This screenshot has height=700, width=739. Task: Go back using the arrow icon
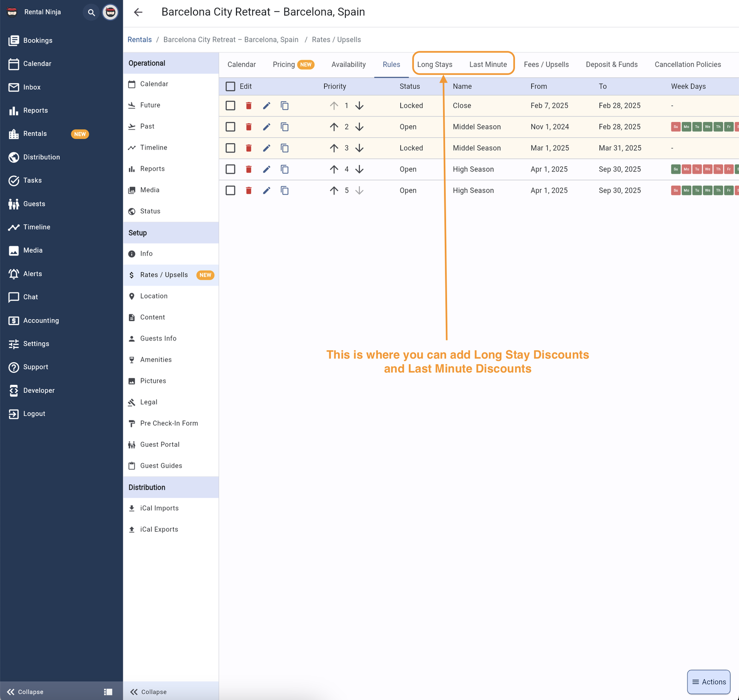coord(138,12)
